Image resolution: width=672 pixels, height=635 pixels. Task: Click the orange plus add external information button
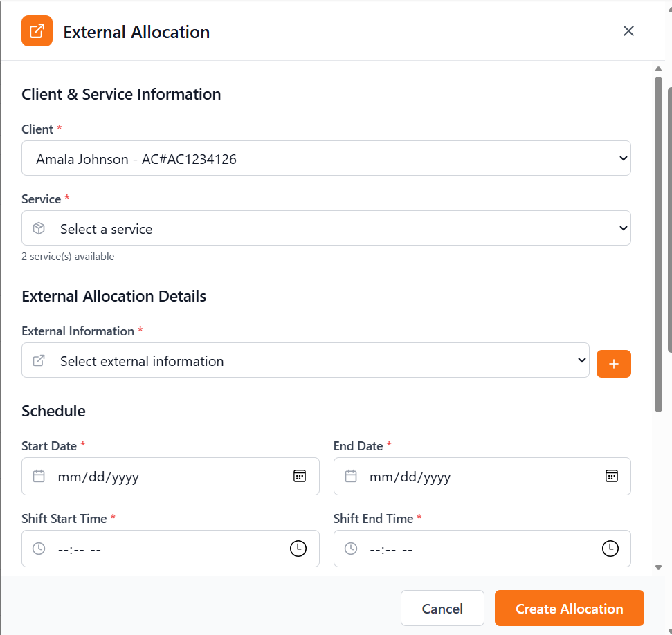pos(613,364)
